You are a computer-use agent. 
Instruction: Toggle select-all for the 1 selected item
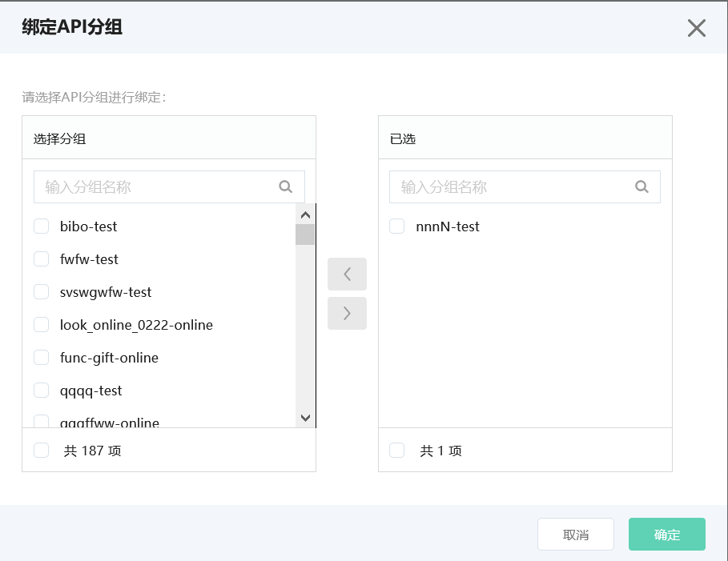tap(397, 451)
